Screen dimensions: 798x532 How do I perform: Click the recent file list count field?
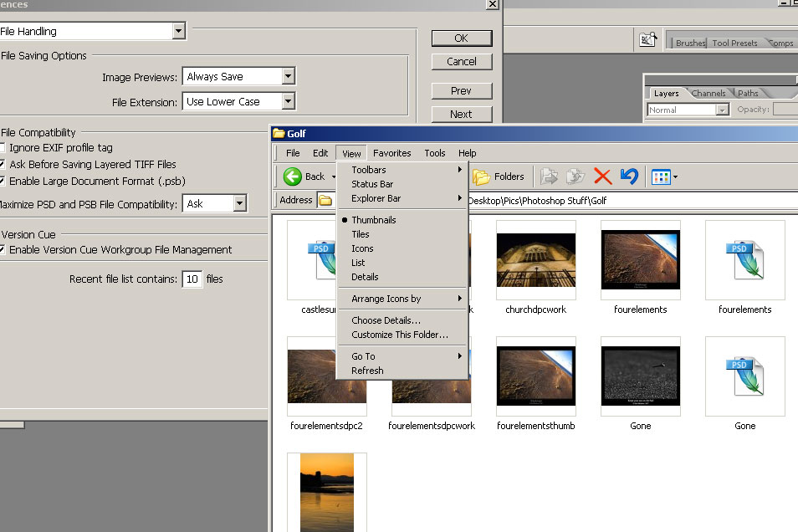click(x=192, y=279)
